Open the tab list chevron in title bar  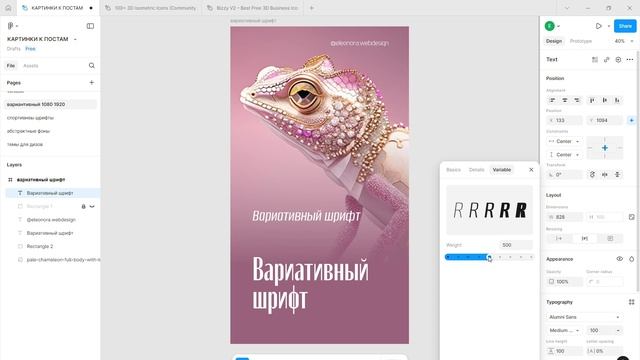[567, 8]
